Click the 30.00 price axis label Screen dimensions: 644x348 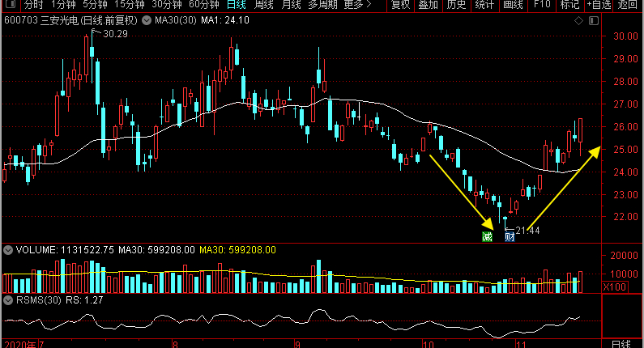click(625, 36)
